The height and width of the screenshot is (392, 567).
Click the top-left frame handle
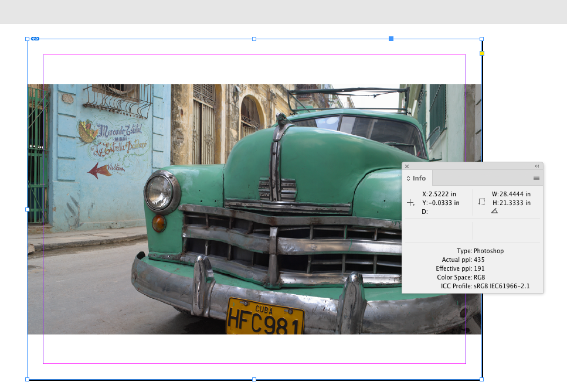click(x=28, y=39)
